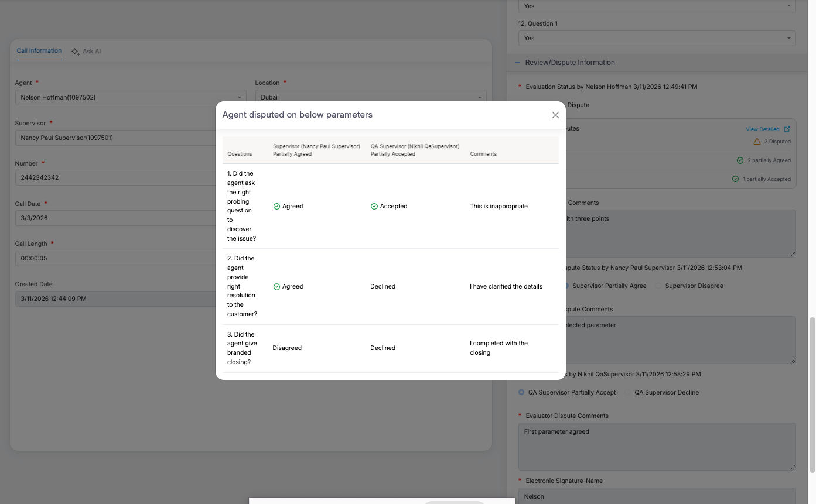Viewport: 816px width, 504px height.
Task: Click the View Detailed external link icon
Action: point(787,129)
